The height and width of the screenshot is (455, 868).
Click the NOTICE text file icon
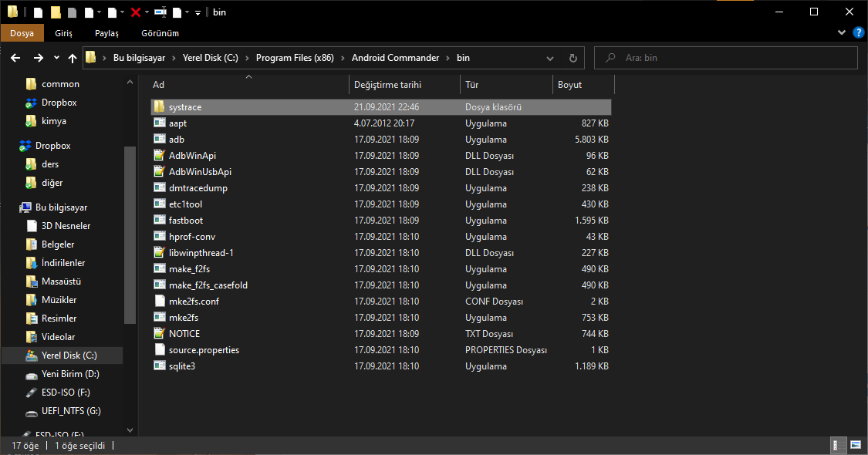160,333
